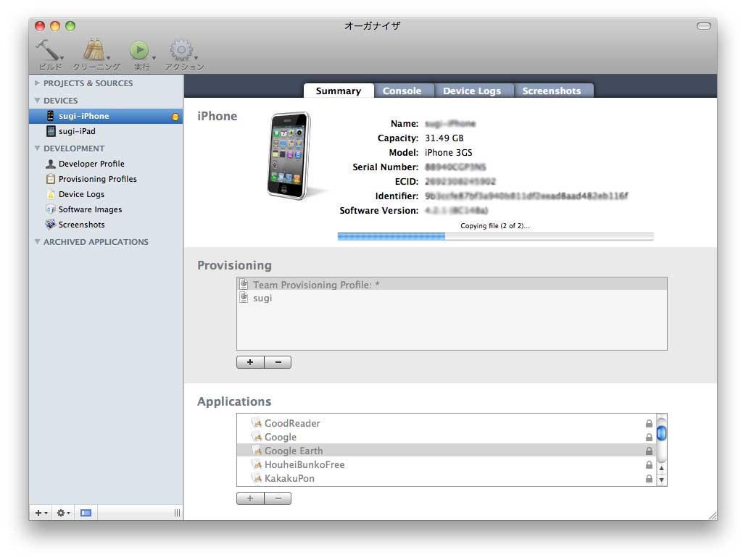
Task: Open the Screenshots item in sidebar
Action: pyautogui.click(x=81, y=225)
